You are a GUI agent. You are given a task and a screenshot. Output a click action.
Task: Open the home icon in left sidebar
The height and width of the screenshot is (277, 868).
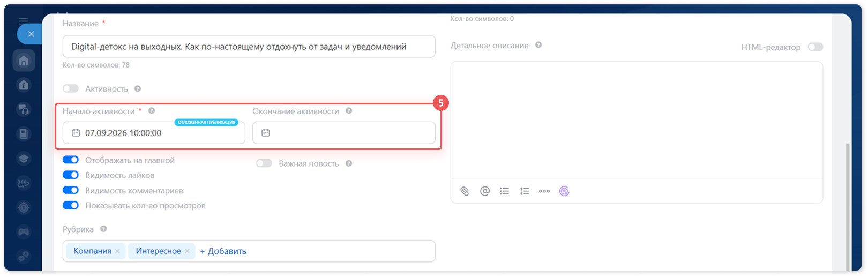[24, 61]
